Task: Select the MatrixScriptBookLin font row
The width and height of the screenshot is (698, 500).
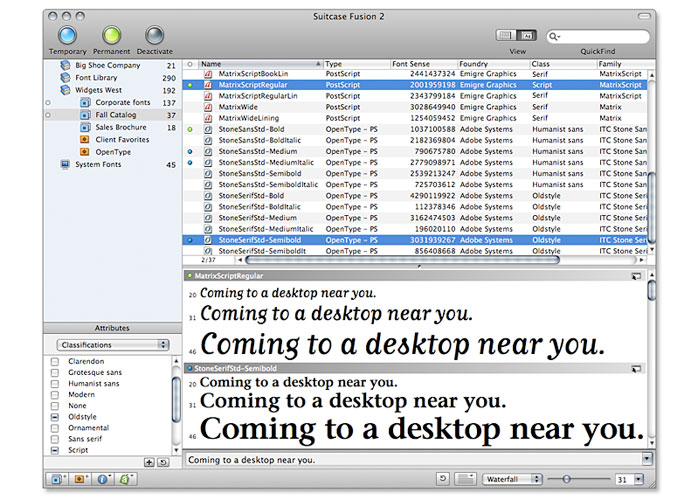Action: [414, 74]
